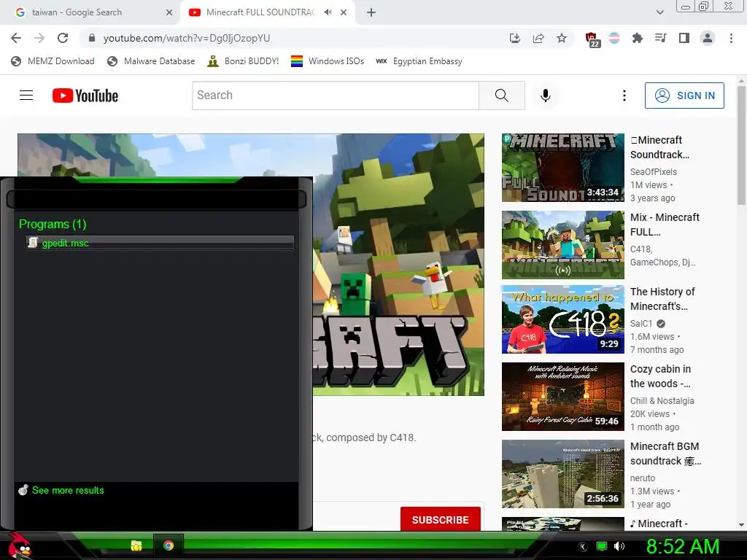Screen dimensions: 747x560
Task: Launch gpedit.msc from Programs results
Action: point(160,243)
